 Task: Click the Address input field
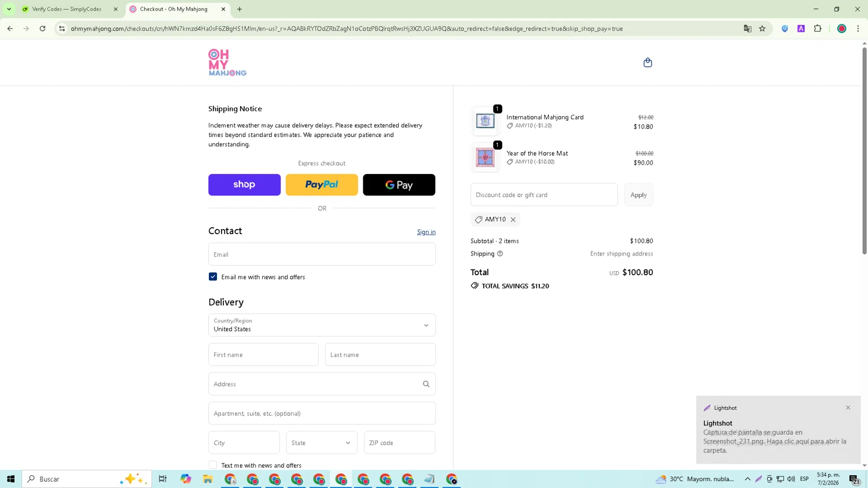(x=322, y=384)
